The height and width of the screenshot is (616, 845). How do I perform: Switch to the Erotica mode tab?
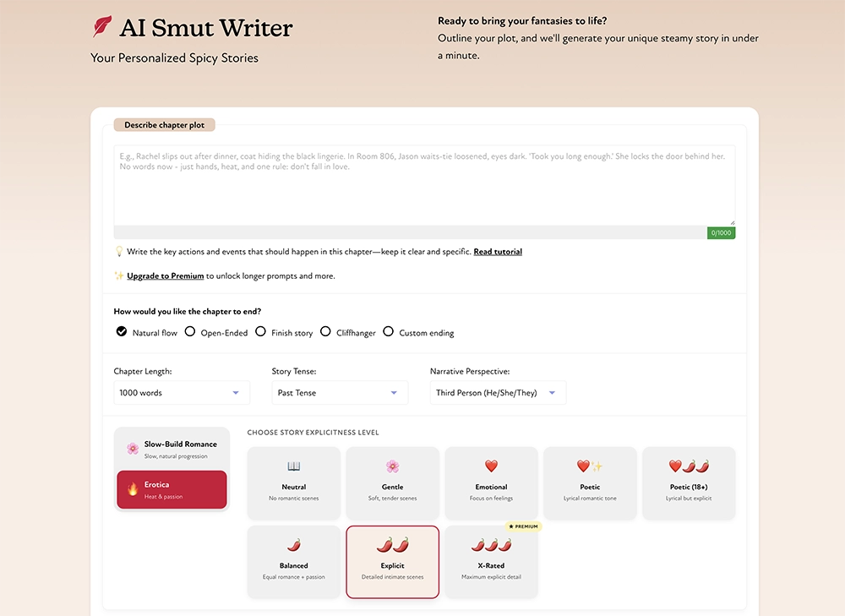click(172, 490)
